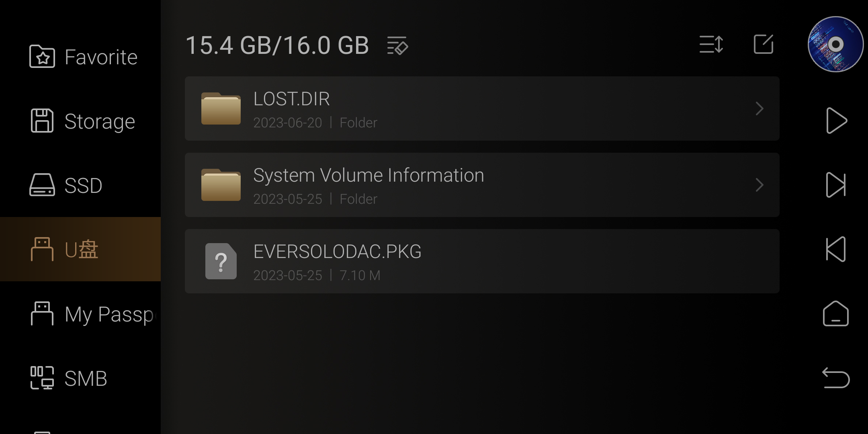Screen dimensions: 868x434
Task: Click the multi-select edit list icon
Action: tap(397, 45)
